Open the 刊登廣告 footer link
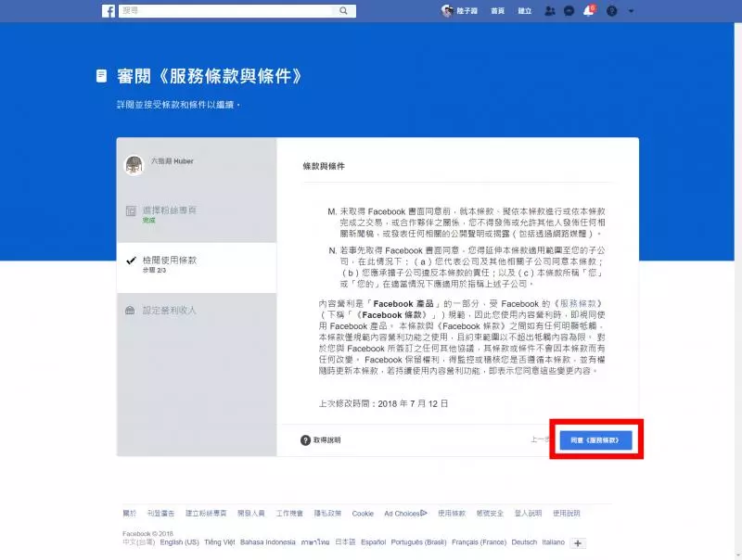The width and height of the screenshot is (742, 560). [x=160, y=513]
